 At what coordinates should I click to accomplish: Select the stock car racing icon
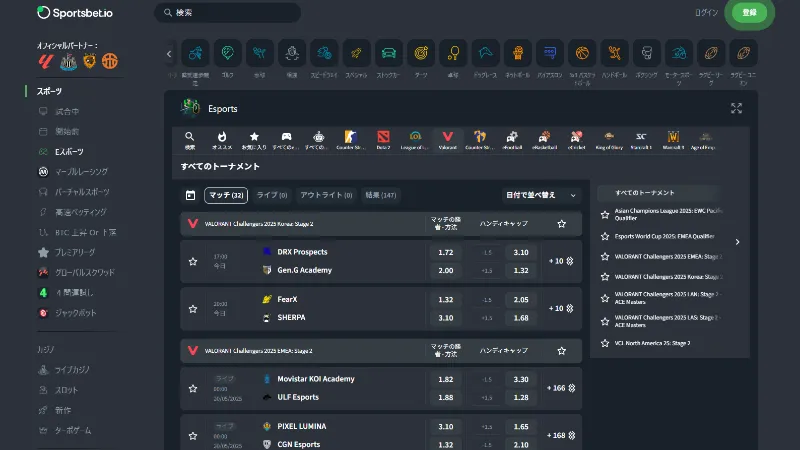(389, 53)
